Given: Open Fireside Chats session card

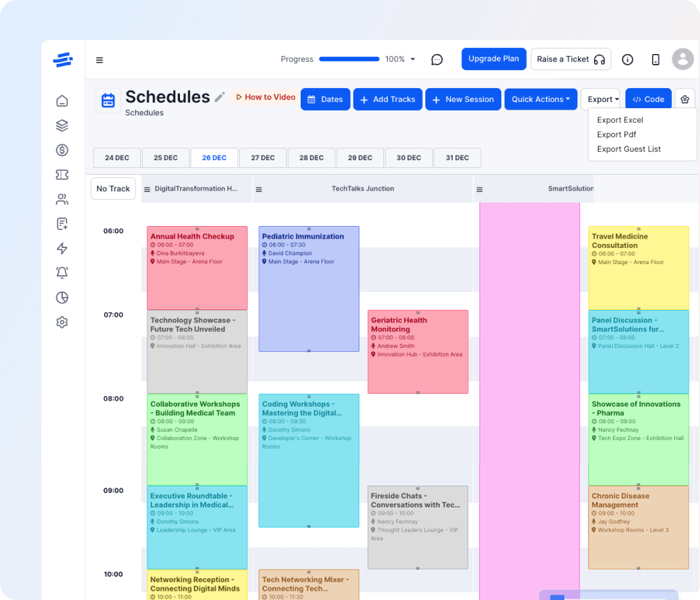Looking at the screenshot, I should 418,527.
